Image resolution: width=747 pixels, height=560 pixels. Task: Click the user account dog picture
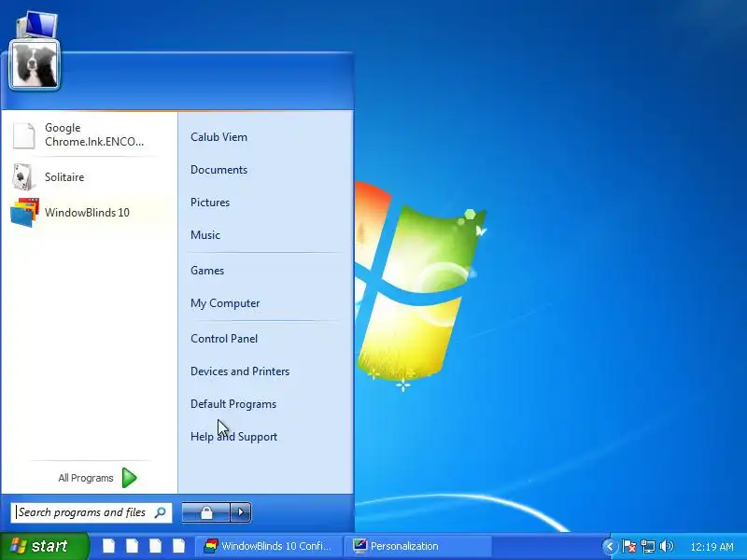[35, 64]
